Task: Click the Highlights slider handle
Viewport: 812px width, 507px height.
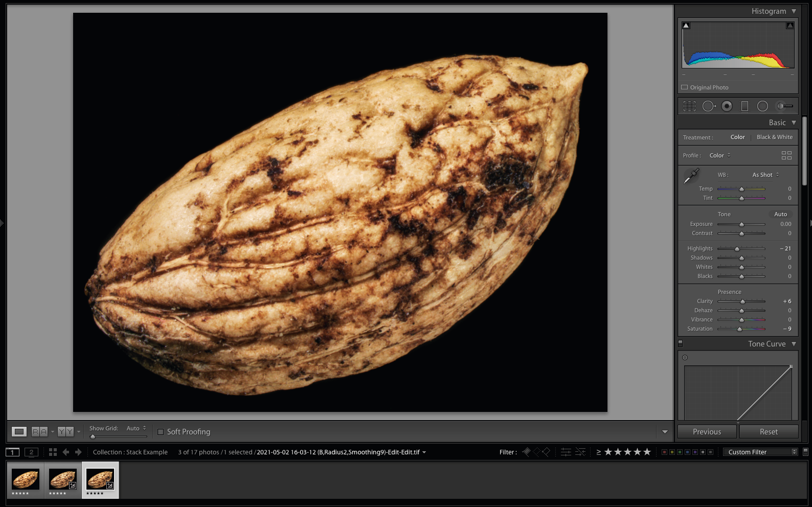Action: 737,249
